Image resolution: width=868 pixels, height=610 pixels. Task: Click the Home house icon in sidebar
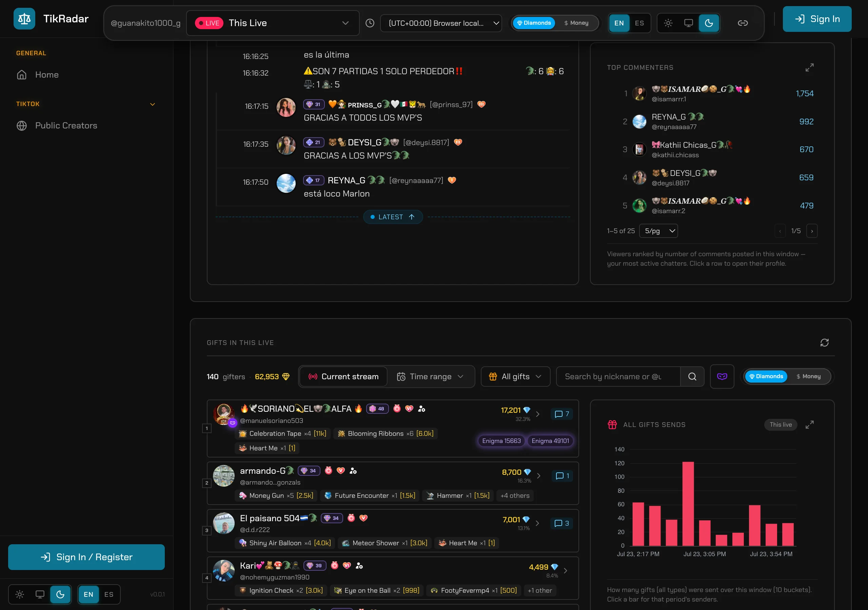[x=22, y=75]
